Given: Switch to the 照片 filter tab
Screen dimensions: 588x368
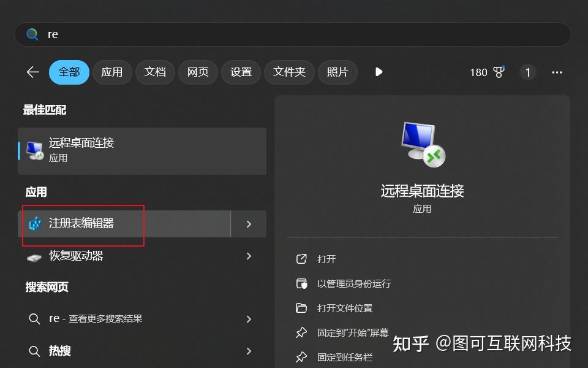Looking at the screenshot, I should 337,72.
